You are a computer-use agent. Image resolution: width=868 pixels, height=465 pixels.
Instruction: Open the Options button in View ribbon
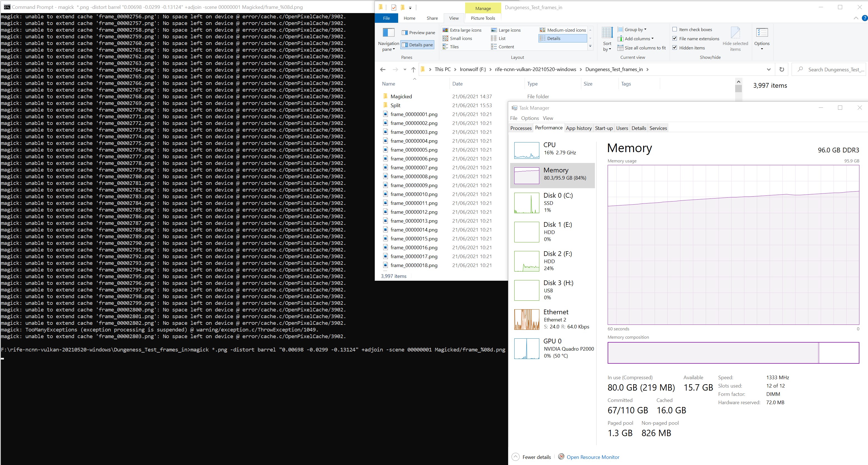tap(762, 39)
